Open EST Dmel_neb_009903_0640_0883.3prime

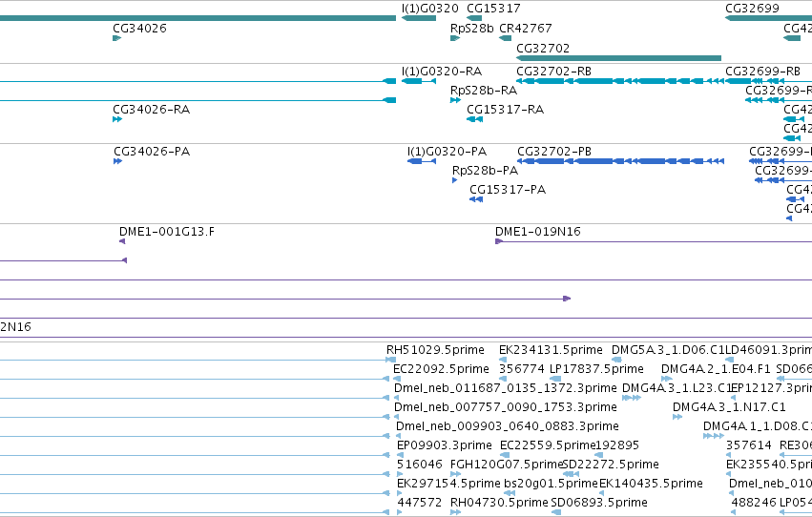(508, 426)
